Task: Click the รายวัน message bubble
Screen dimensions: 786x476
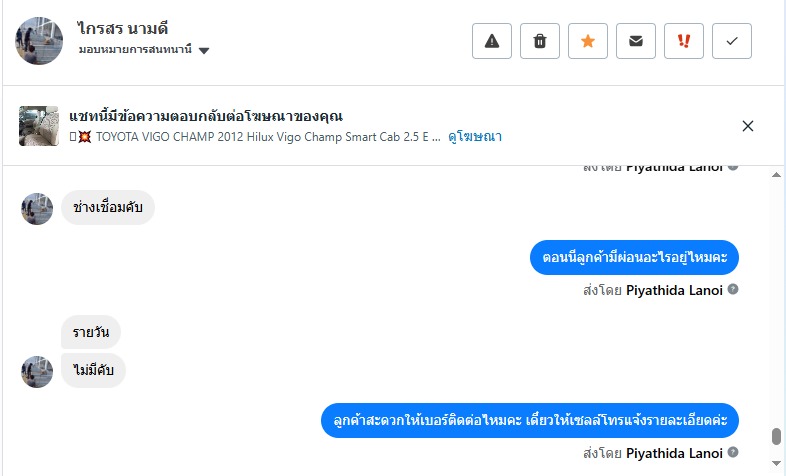Action: (91, 332)
